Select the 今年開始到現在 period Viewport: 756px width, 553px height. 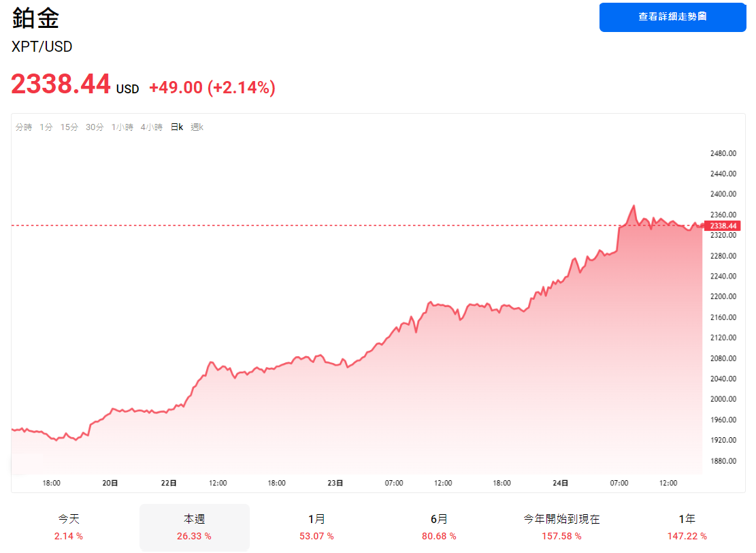click(x=561, y=526)
